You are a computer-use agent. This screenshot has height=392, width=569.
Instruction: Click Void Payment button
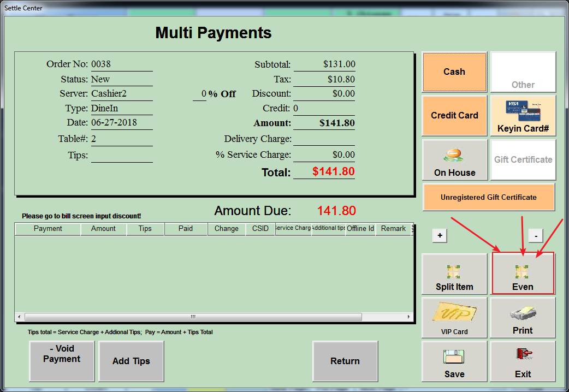pos(62,361)
